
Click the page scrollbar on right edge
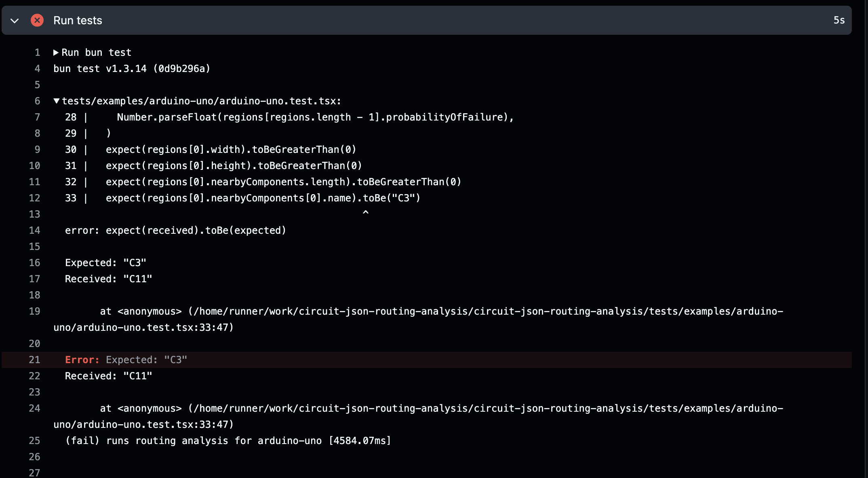tap(866, 239)
